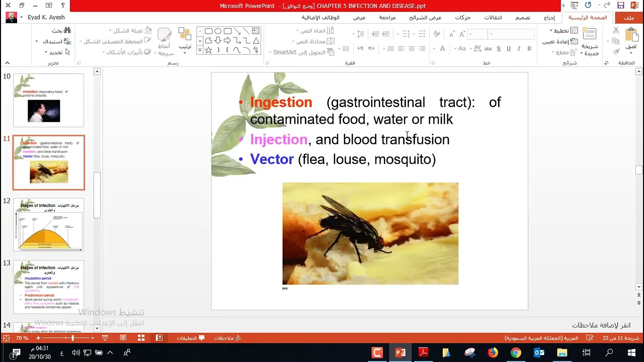Open the Select (تحديد) dropdown
The height and width of the screenshot is (362, 644).
pos(57,52)
